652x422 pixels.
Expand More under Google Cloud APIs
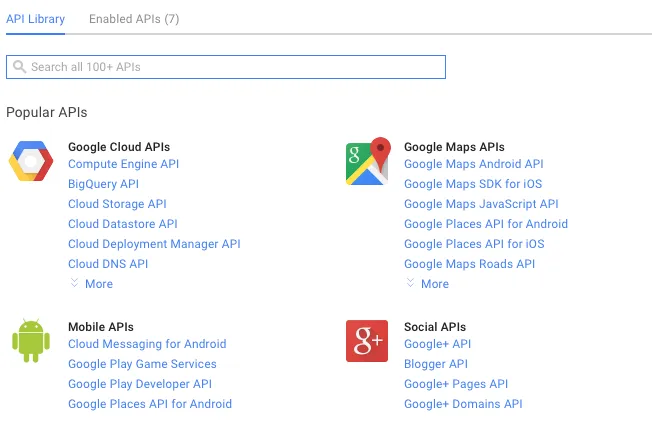click(91, 284)
